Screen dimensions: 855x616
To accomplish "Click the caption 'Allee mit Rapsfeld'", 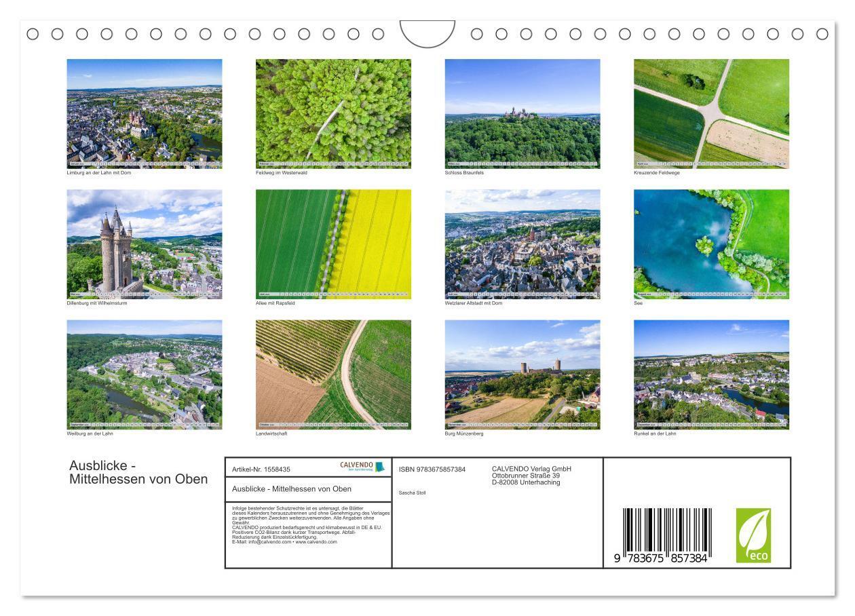I will pyautogui.click(x=275, y=303).
